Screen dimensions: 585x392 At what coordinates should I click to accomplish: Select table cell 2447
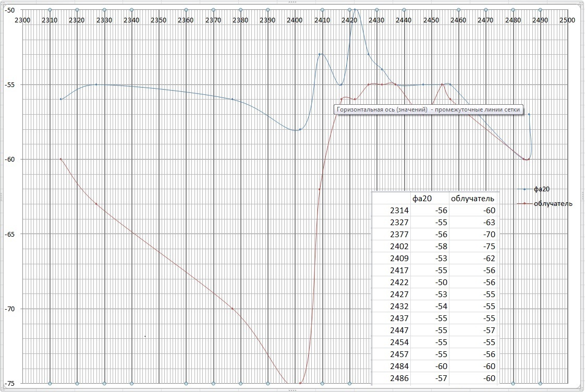pos(399,330)
